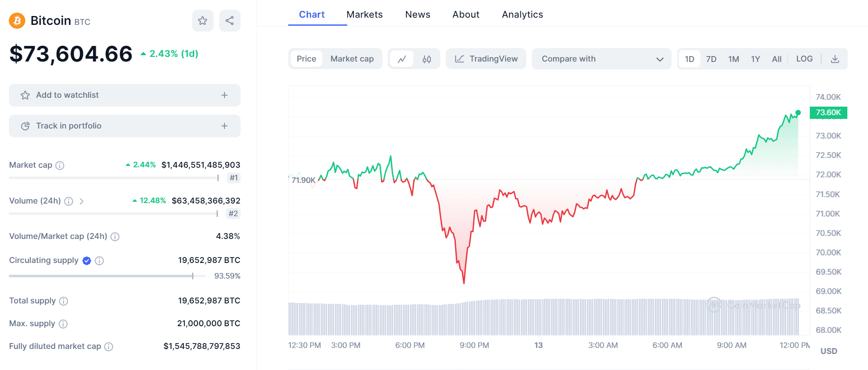This screenshot has width=868, height=370.
Task: Switch to line chart view icon
Action: pos(402,59)
